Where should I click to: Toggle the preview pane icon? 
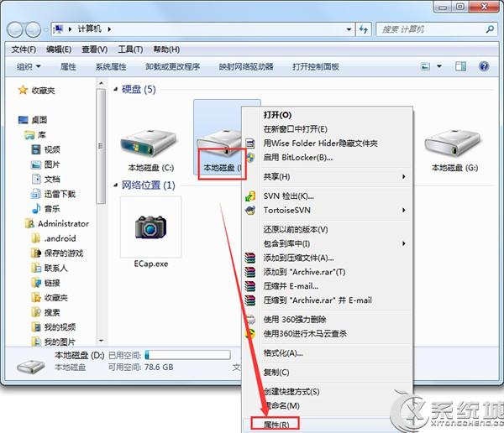tap(460, 66)
